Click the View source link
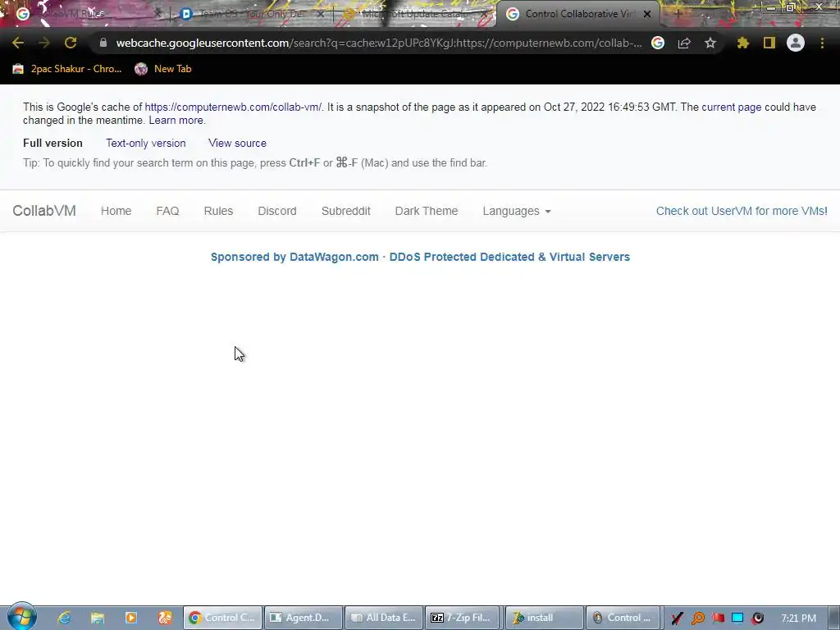 pos(237,143)
